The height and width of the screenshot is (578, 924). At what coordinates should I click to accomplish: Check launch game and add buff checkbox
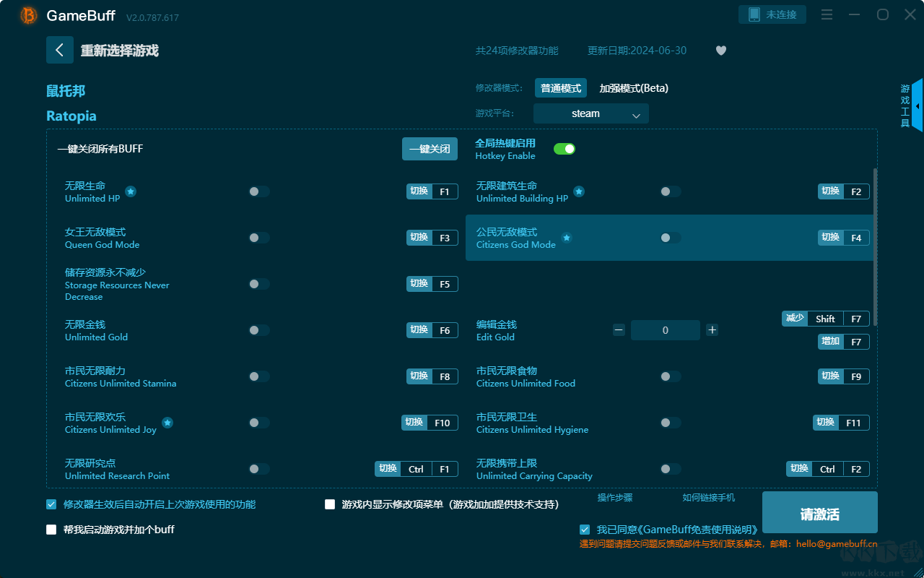(x=51, y=530)
